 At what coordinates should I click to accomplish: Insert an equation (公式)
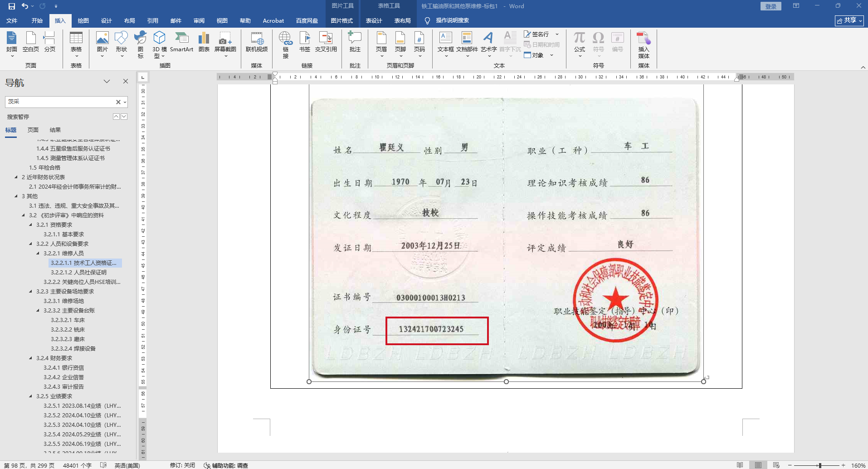tap(580, 44)
